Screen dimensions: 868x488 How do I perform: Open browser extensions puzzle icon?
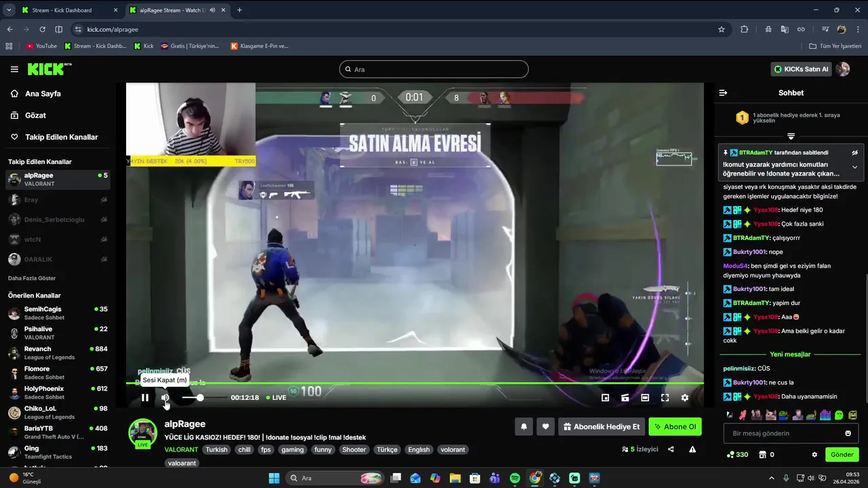[x=745, y=29]
